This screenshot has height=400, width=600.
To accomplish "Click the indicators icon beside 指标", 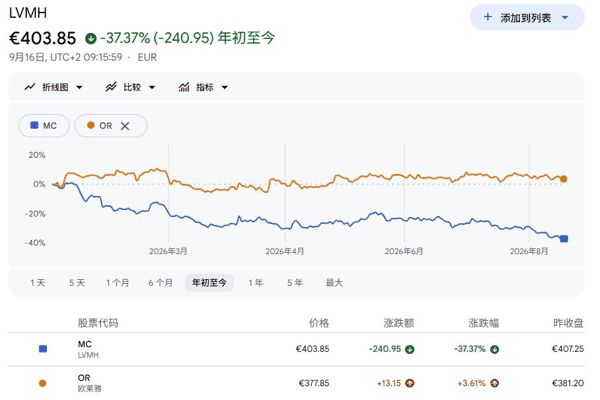I will 184,87.
